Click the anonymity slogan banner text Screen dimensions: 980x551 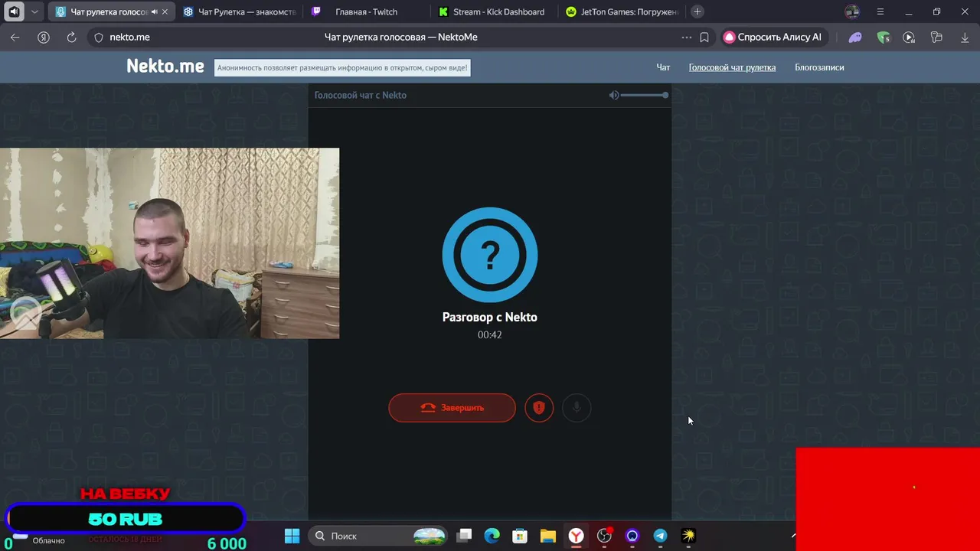341,67
